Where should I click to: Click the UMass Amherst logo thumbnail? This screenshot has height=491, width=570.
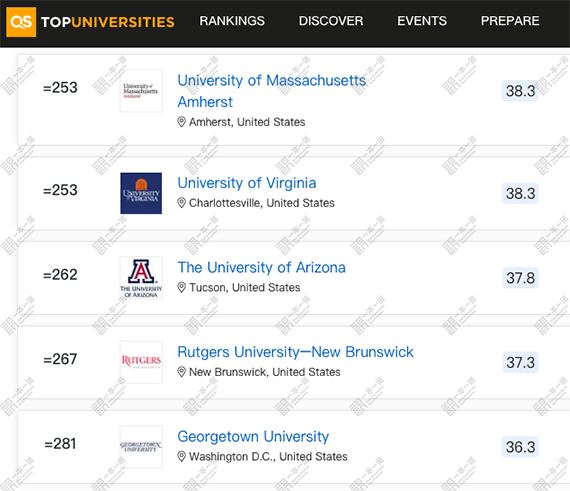tap(141, 91)
